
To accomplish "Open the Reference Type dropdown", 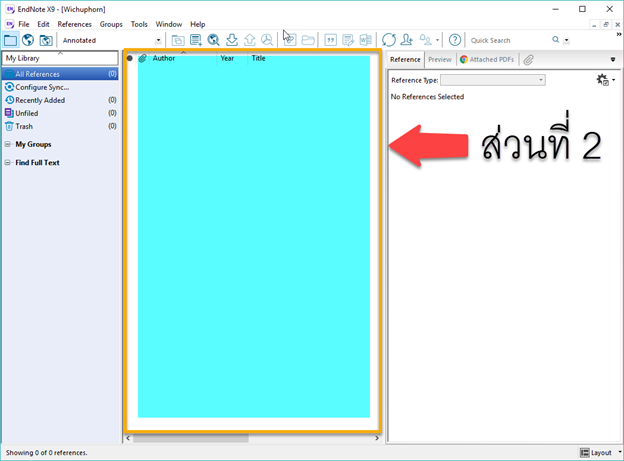I will [493, 80].
